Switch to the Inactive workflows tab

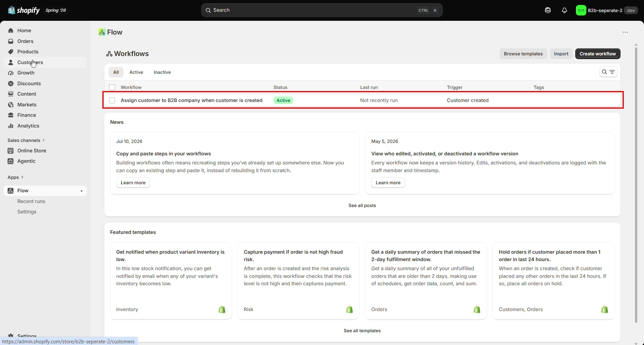point(162,72)
